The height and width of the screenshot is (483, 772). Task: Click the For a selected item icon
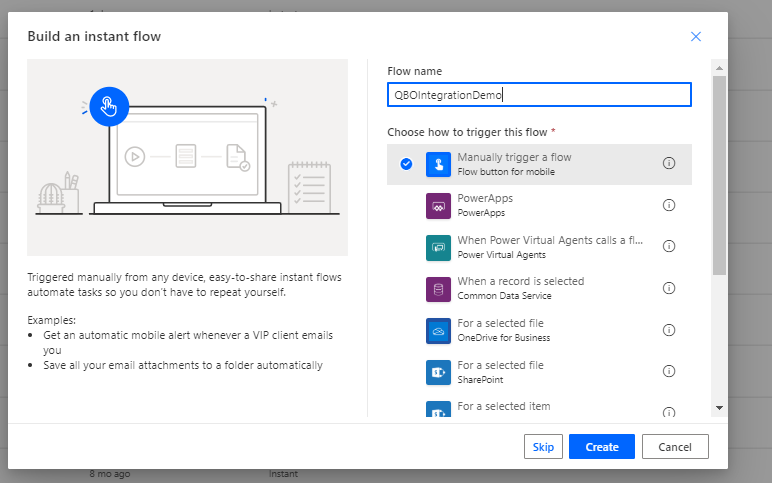click(438, 409)
